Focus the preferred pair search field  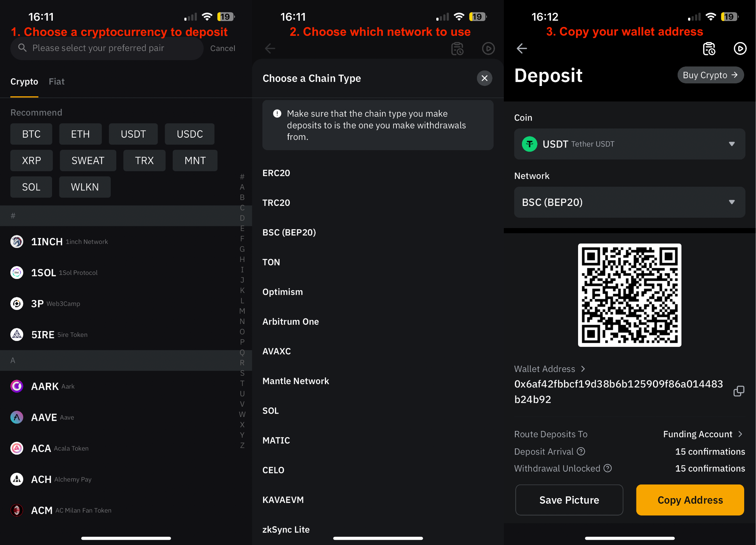click(107, 48)
